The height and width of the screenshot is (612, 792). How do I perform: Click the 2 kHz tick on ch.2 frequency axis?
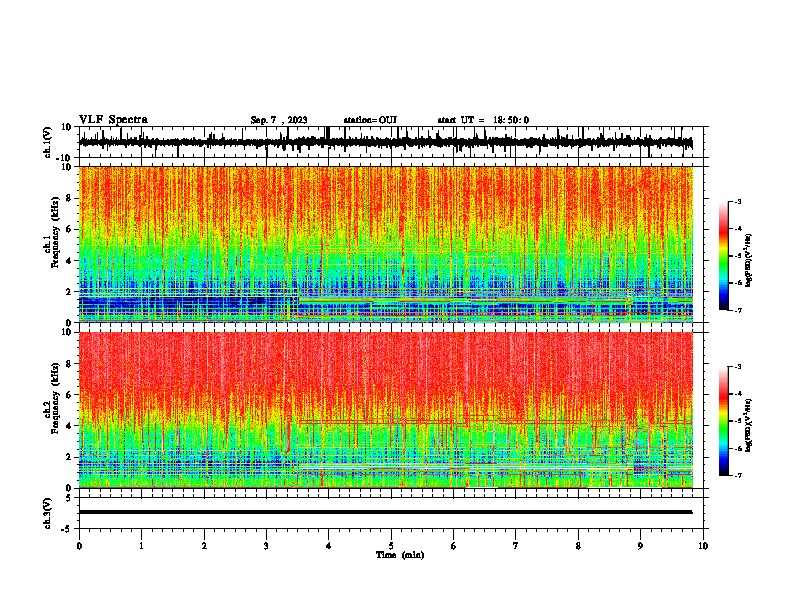[x=69, y=457]
